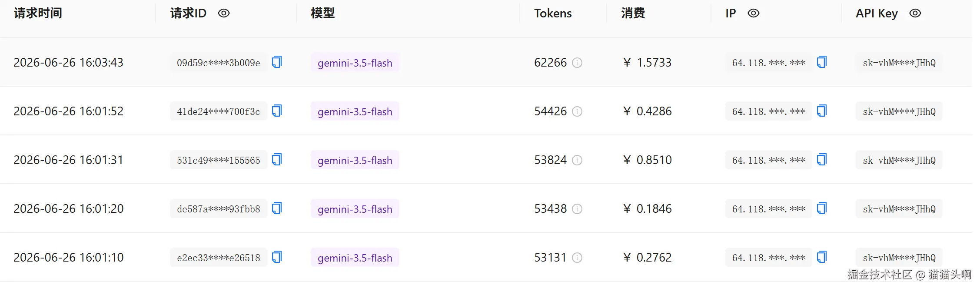
Task: Copy request ID de587a****93fbb8
Action: click(277, 208)
